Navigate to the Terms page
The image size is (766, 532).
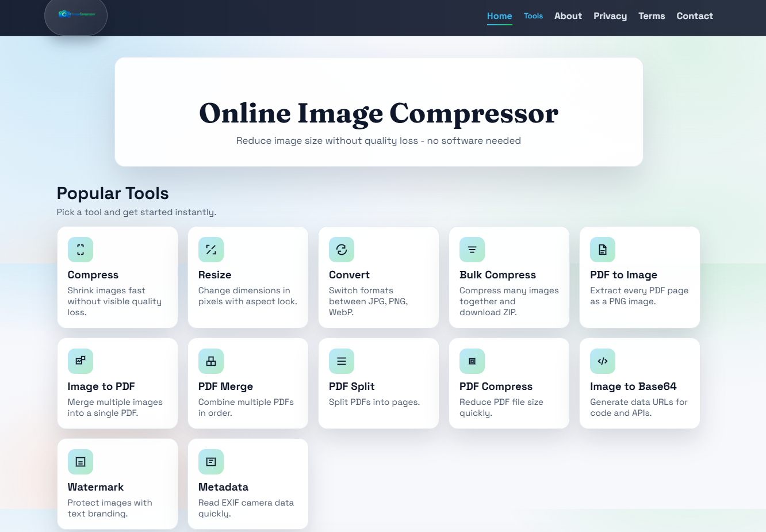652,16
